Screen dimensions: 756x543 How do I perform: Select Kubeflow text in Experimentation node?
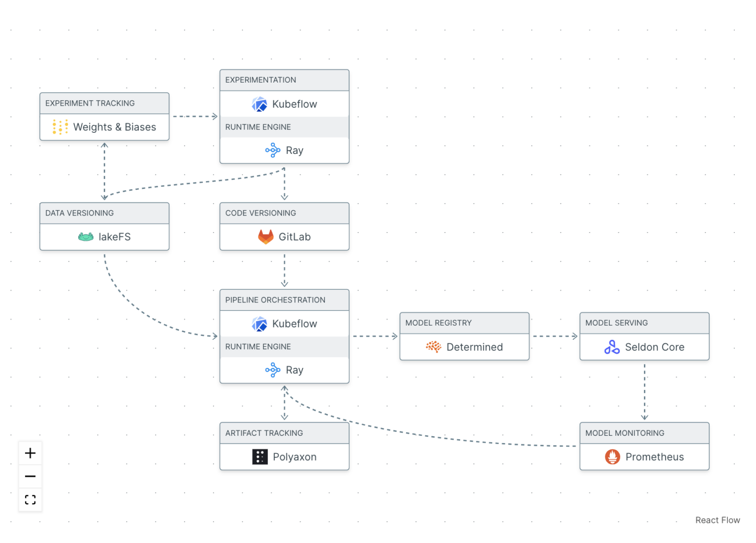coord(295,104)
